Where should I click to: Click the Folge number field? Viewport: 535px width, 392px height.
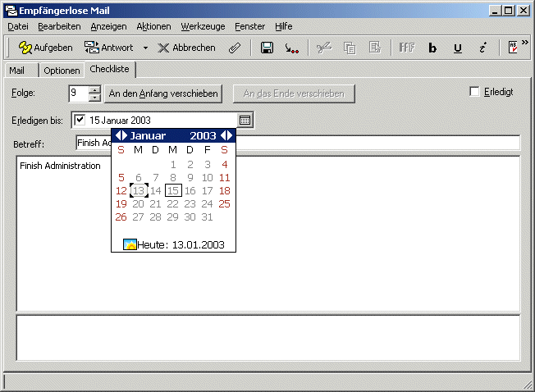79,93
